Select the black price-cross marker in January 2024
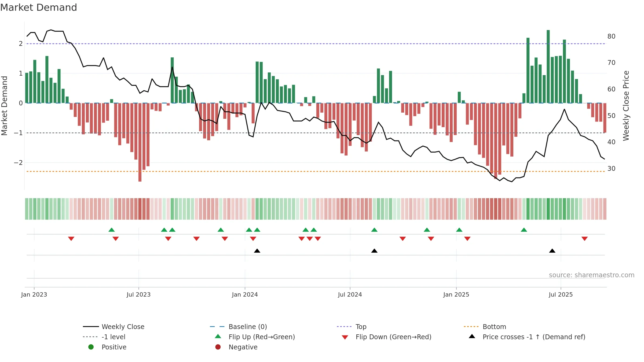 tap(257, 251)
